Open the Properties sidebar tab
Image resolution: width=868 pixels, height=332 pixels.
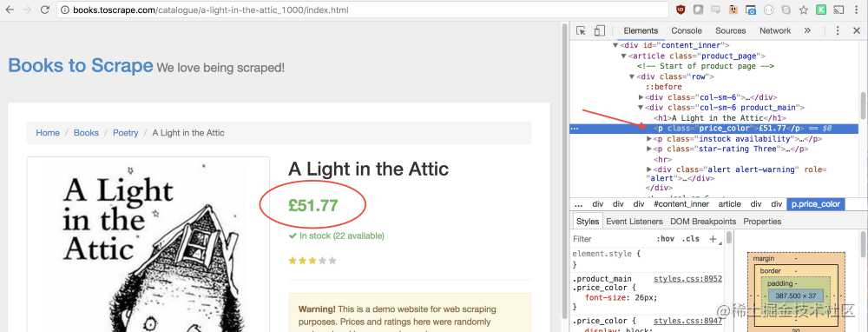coord(762,221)
